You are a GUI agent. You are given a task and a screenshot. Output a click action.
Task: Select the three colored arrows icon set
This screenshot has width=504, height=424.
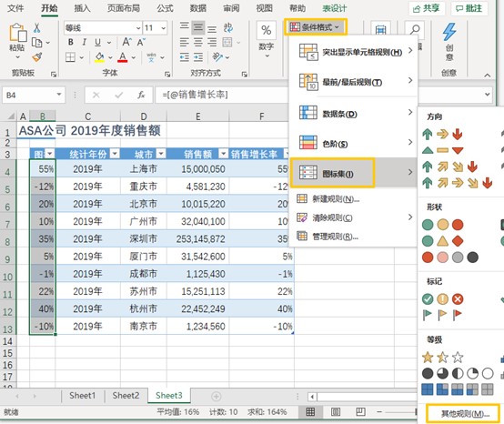pyautogui.click(x=443, y=134)
